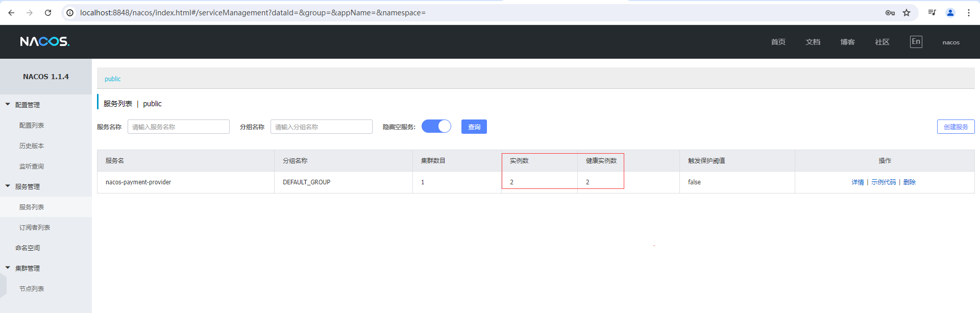
Task: Open 配置列表 in the sidebar
Action: click(x=32, y=125)
